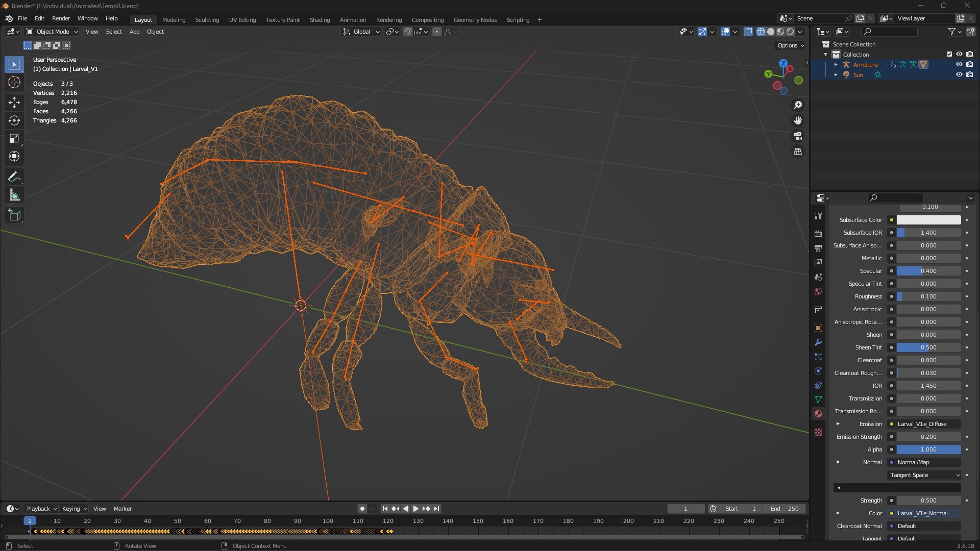Open the Global transform orientation dropdown

(x=361, y=32)
